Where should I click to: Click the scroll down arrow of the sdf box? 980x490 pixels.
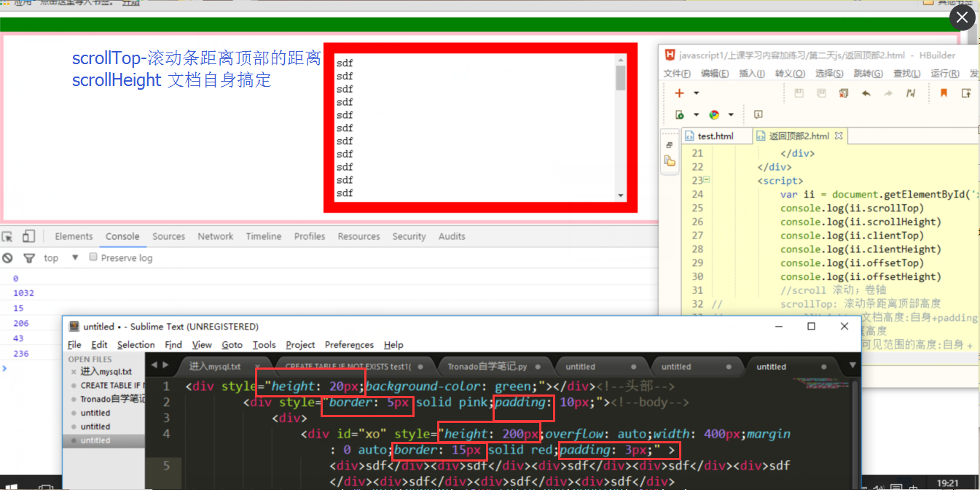coord(621,195)
